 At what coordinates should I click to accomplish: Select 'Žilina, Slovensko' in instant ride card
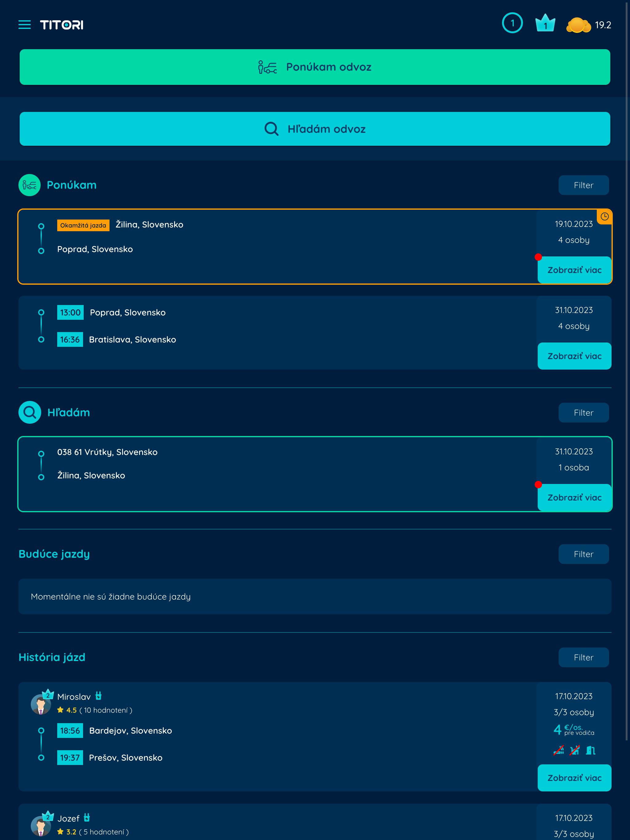coord(149,225)
